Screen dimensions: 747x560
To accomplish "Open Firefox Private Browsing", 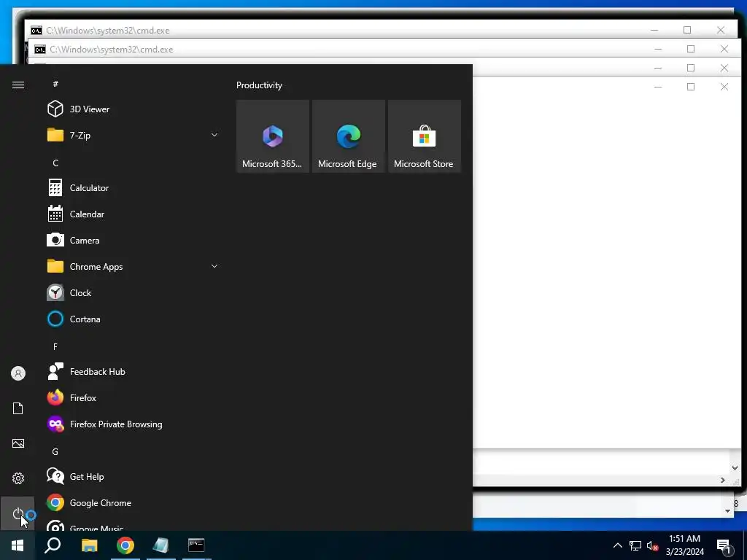I will [x=133, y=424].
